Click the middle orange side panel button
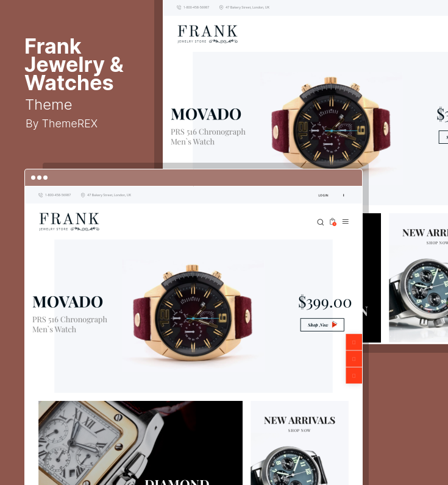 [354, 359]
